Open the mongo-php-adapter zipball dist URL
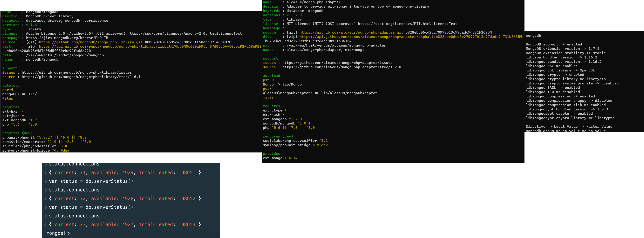Image resolution: width=644 pixels, height=238 pixels. tap(411, 37)
